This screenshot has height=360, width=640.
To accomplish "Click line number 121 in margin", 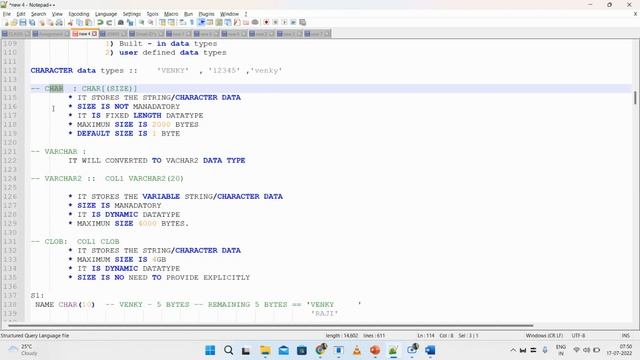I will click(x=10, y=151).
